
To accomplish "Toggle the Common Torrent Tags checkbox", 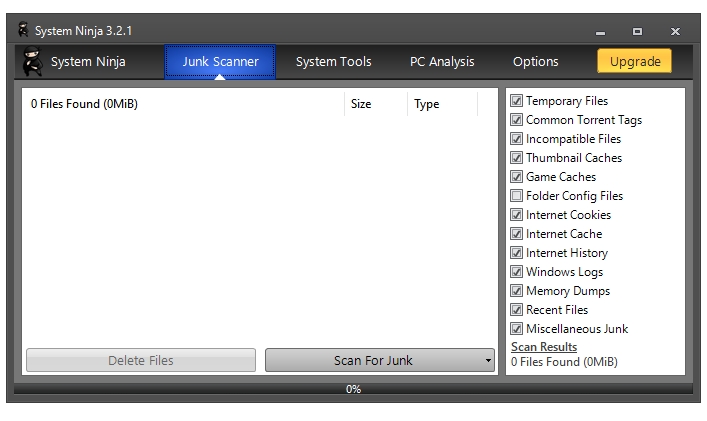I will (x=516, y=120).
